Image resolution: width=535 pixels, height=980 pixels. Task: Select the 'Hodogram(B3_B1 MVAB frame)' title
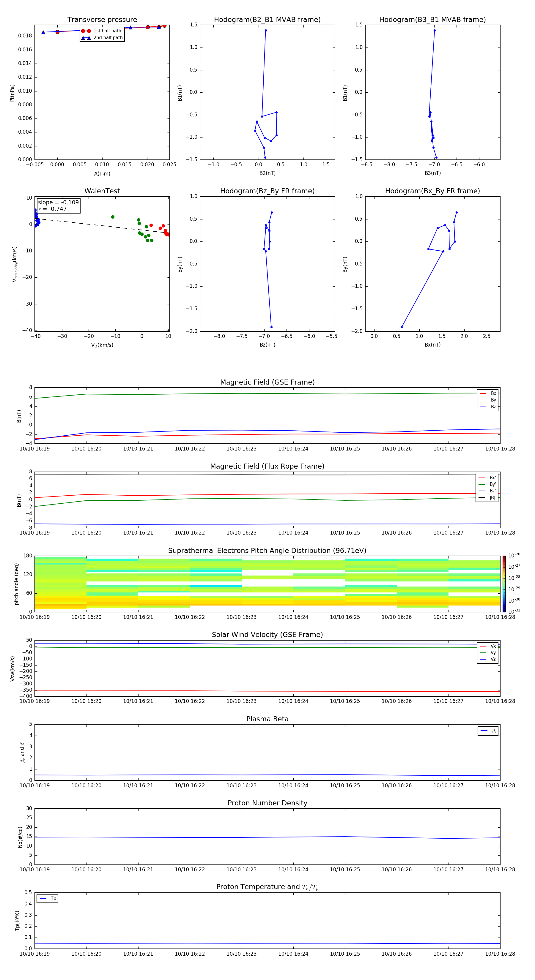tap(432, 20)
